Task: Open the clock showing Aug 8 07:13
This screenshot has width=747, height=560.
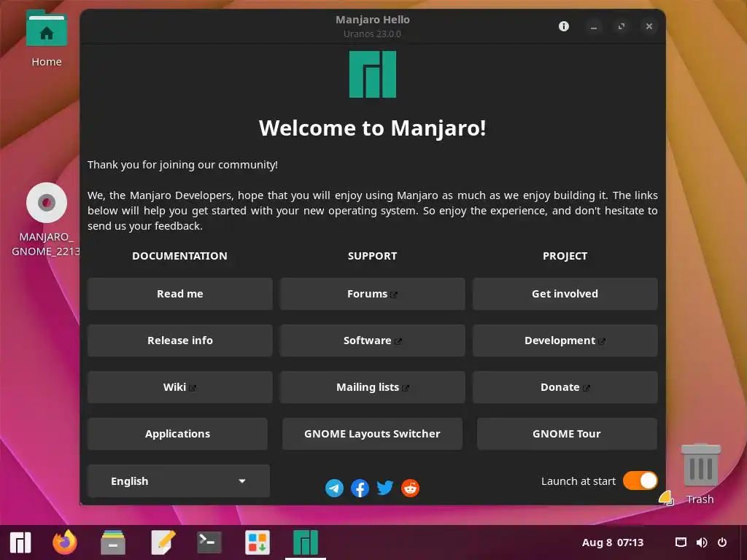Action: (613, 542)
